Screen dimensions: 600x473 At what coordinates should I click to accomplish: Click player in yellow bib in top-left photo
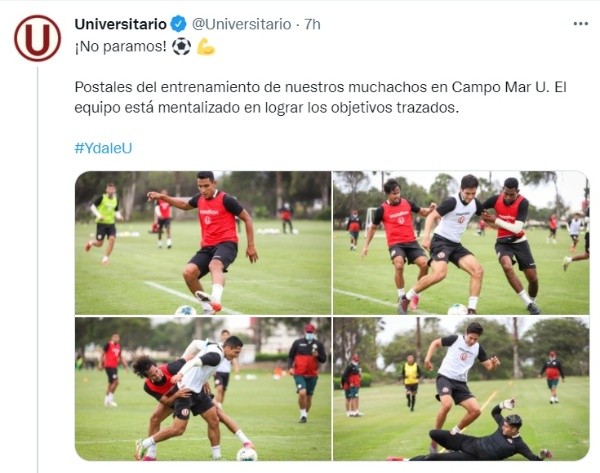point(105,223)
